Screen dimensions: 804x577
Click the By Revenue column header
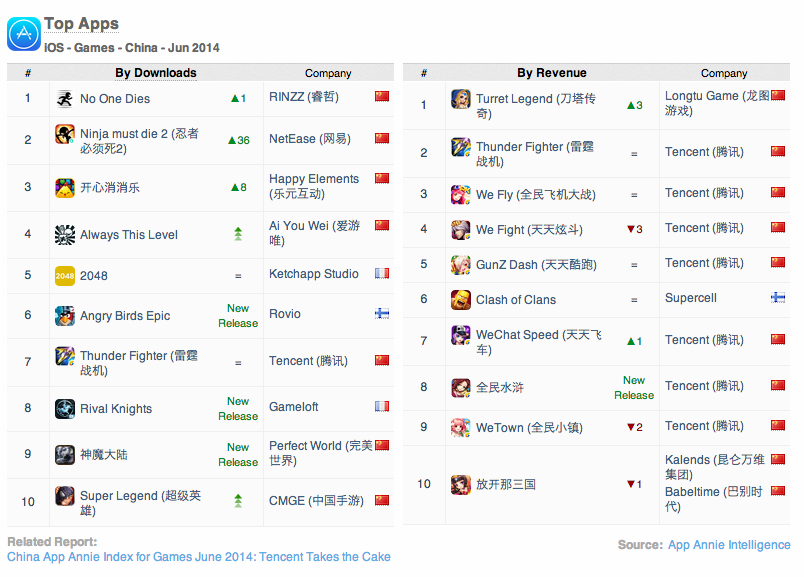pos(552,73)
